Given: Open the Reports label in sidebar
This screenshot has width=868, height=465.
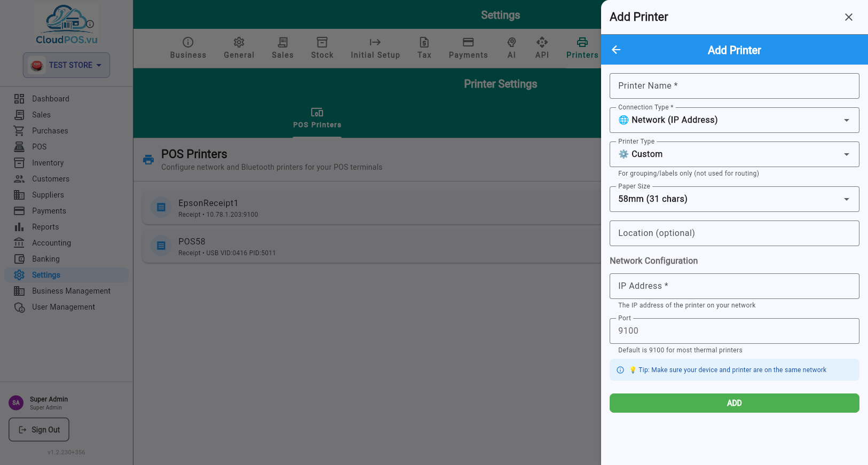Looking at the screenshot, I should pyautogui.click(x=45, y=227).
